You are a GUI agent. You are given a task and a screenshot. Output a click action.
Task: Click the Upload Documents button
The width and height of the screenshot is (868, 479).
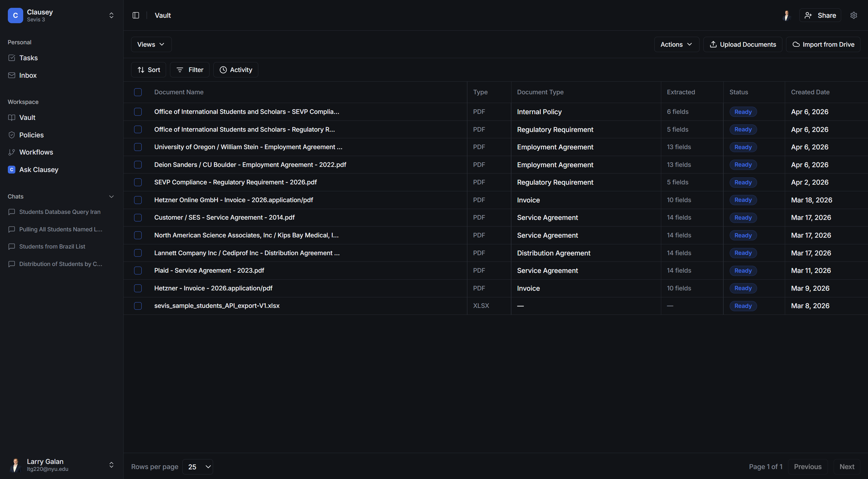pos(743,44)
